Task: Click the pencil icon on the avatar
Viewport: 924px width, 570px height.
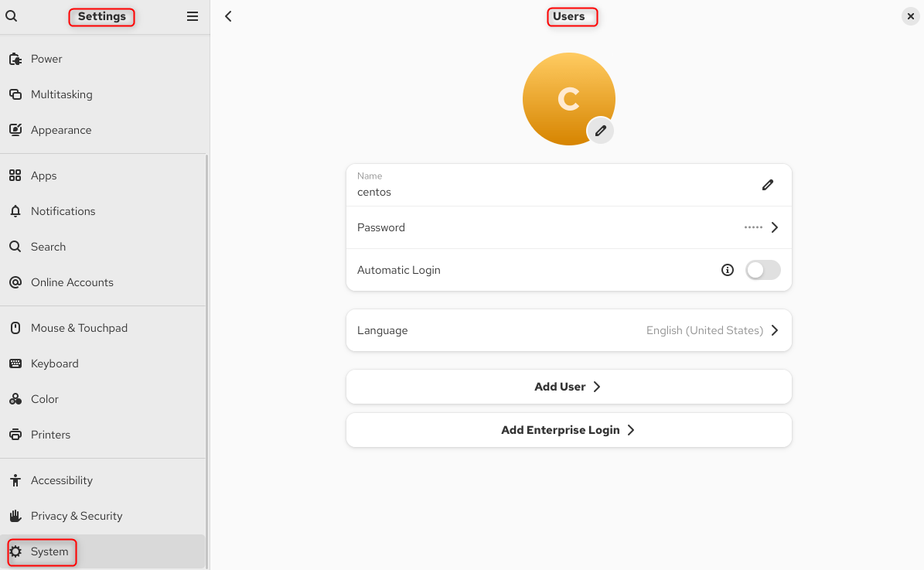Action: [600, 131]
